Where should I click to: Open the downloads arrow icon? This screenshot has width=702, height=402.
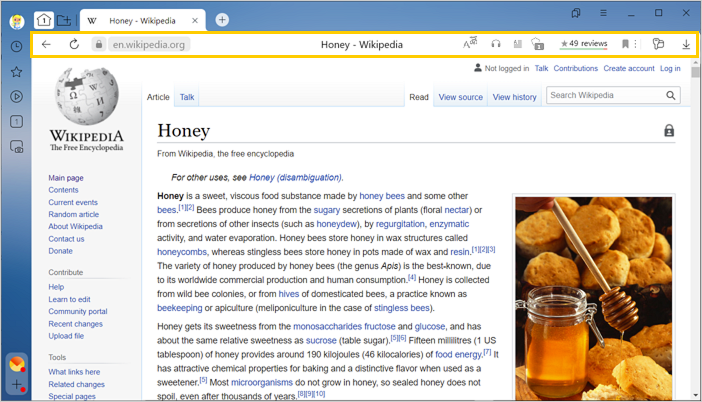pyautogui.click(x=686, y=44)
